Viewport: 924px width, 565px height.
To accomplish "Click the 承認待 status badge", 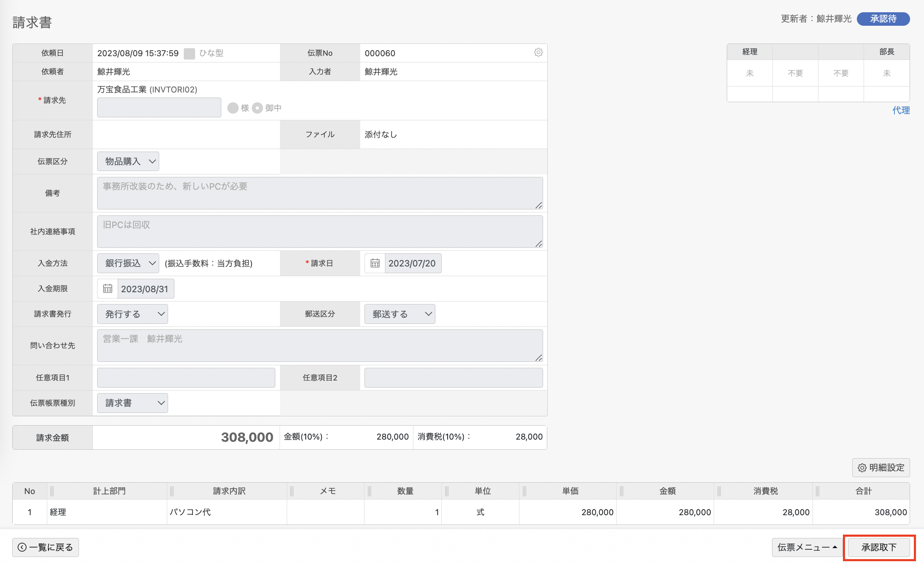I will [x=883, y=19].
